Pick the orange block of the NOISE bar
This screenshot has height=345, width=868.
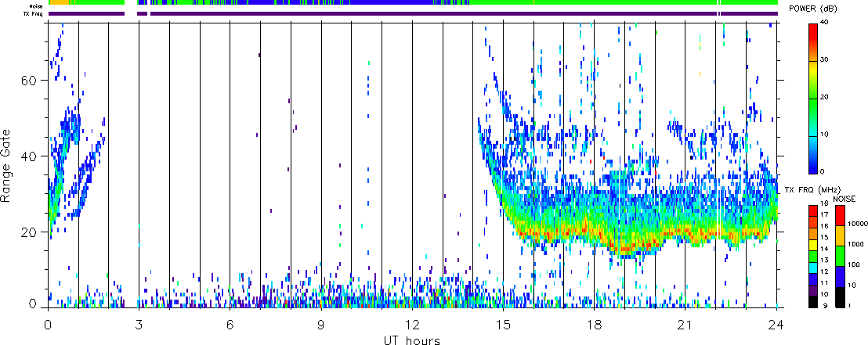(x=840, y=235)
